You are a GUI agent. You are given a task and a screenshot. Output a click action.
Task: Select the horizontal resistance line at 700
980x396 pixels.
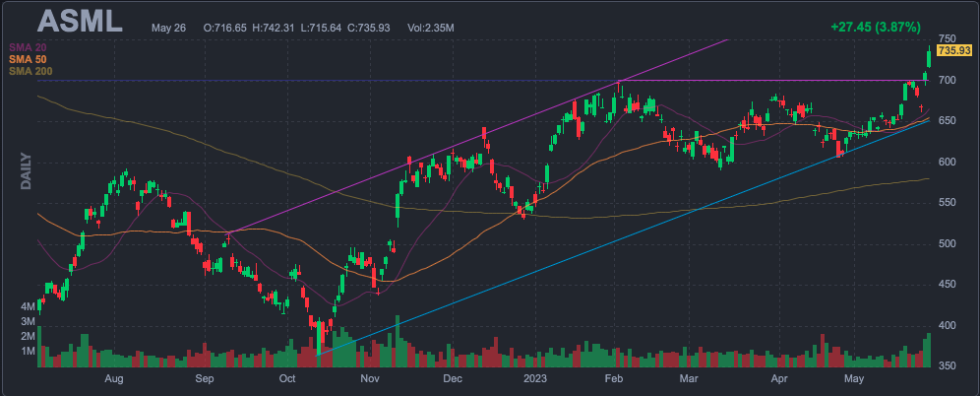point(775,81)
